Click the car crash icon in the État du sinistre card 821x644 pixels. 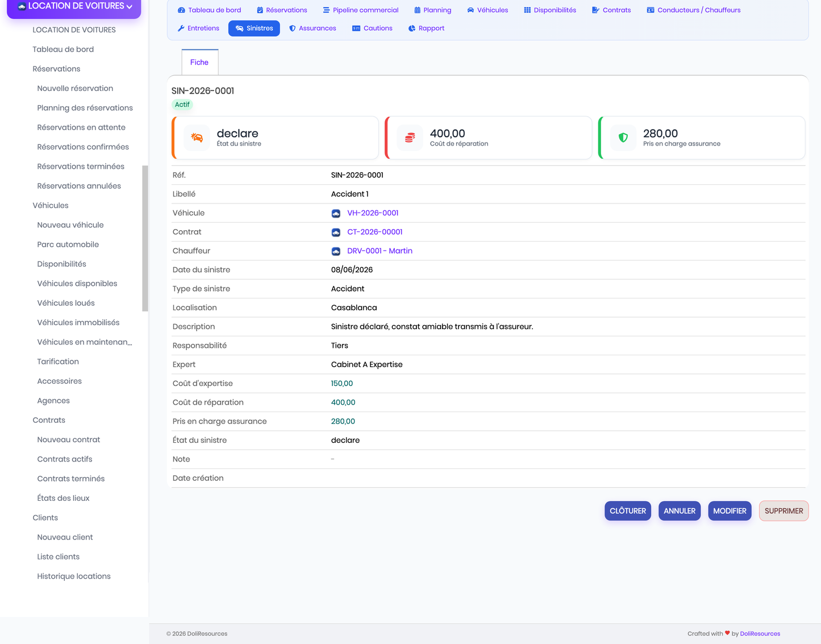[197, 138]
